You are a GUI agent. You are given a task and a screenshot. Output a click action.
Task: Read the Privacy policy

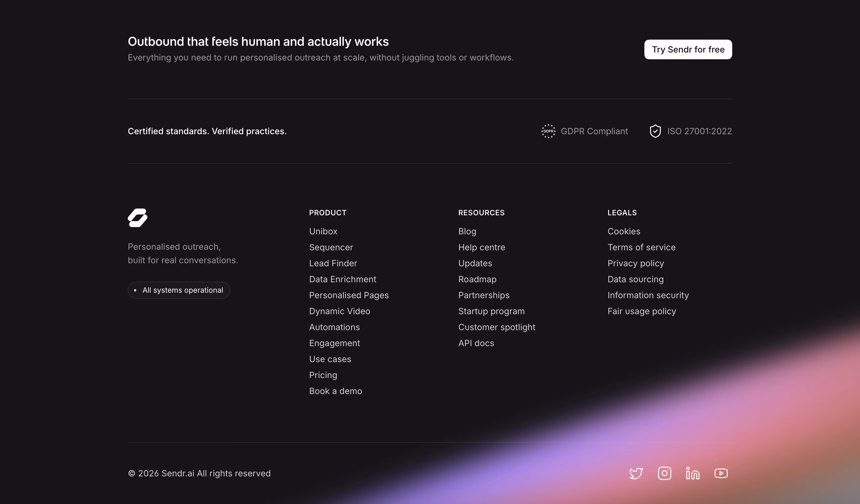click(635, 263)
